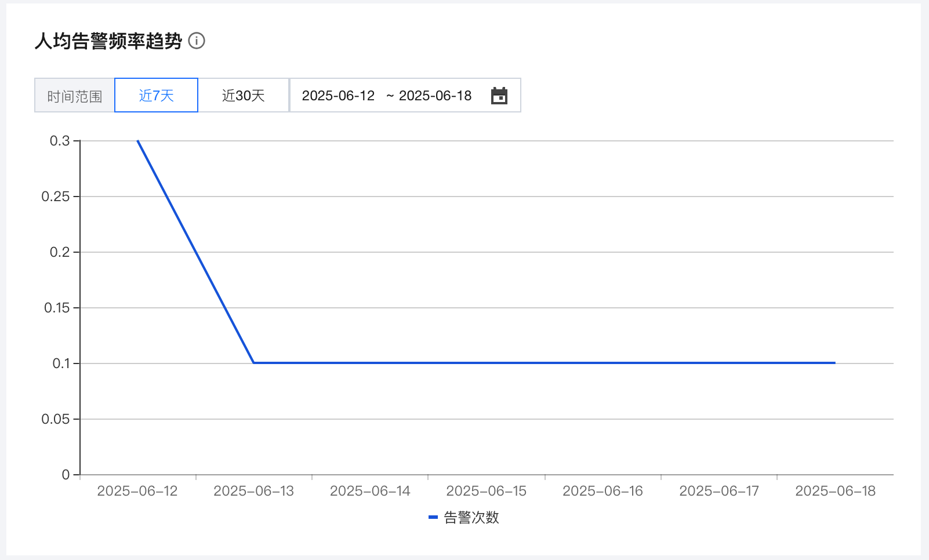Click the 2025-06-14 x-axis label

tap(370, 491)
